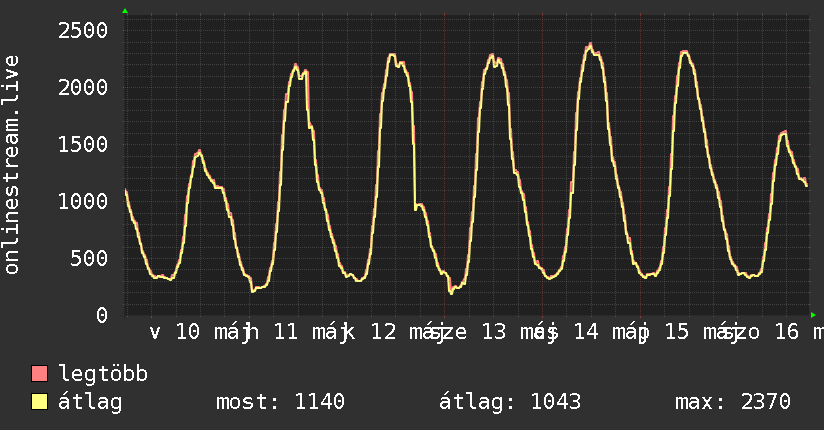Image resolution: width=824 pixels, height=430 pixels.
Task: Select the átlag legend label
Action: [x=90, y=402]
